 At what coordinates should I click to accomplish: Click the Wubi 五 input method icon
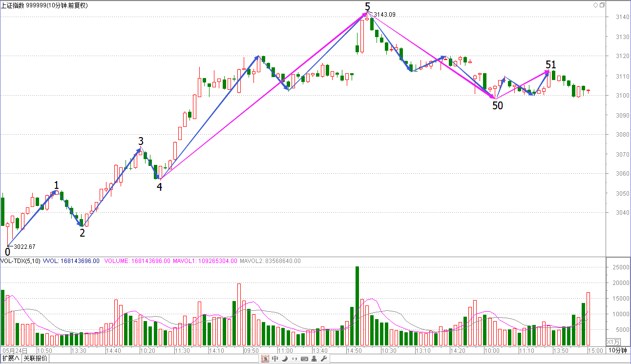tap(265, 359)
